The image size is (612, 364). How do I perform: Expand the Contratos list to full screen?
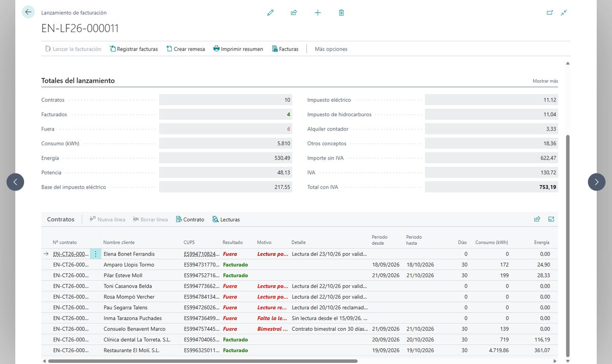click(x=551, y=219)
